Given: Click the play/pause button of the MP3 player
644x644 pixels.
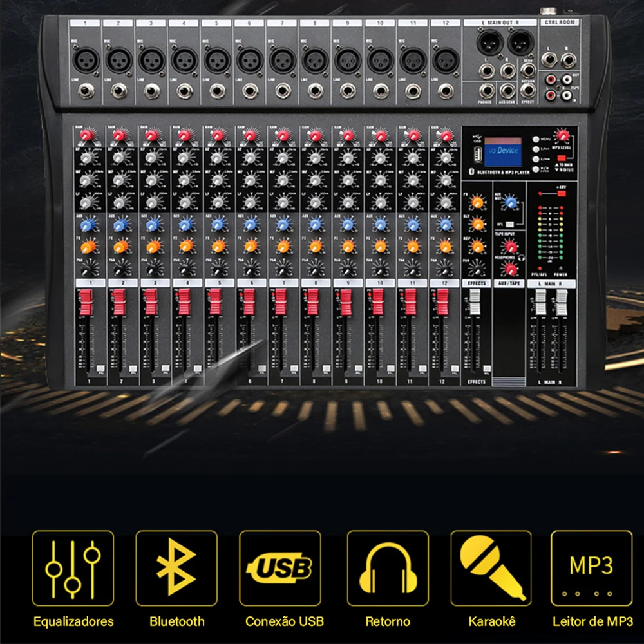Looking at the screenshot, I should point(536,169).
